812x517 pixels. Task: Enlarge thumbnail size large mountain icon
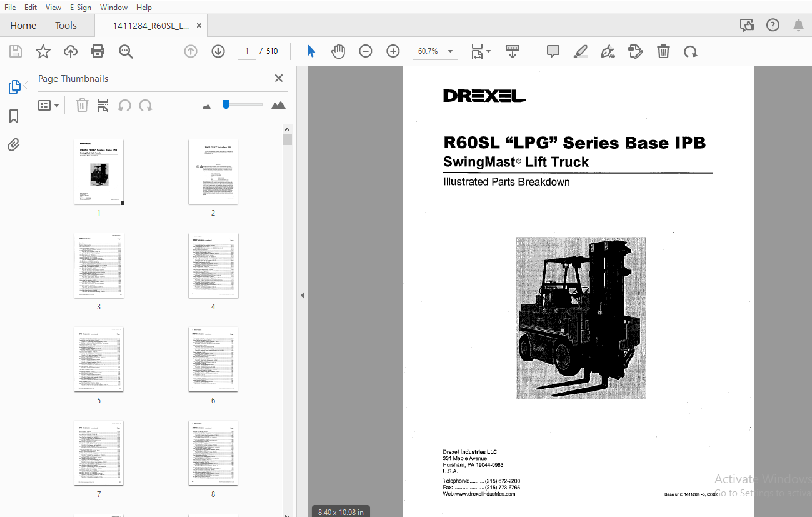278,105
